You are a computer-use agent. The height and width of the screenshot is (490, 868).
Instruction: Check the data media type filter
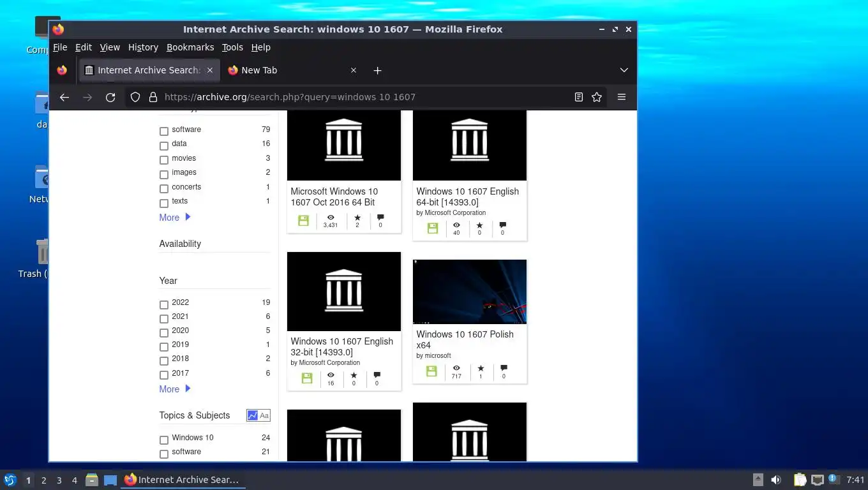pos(164,145)
